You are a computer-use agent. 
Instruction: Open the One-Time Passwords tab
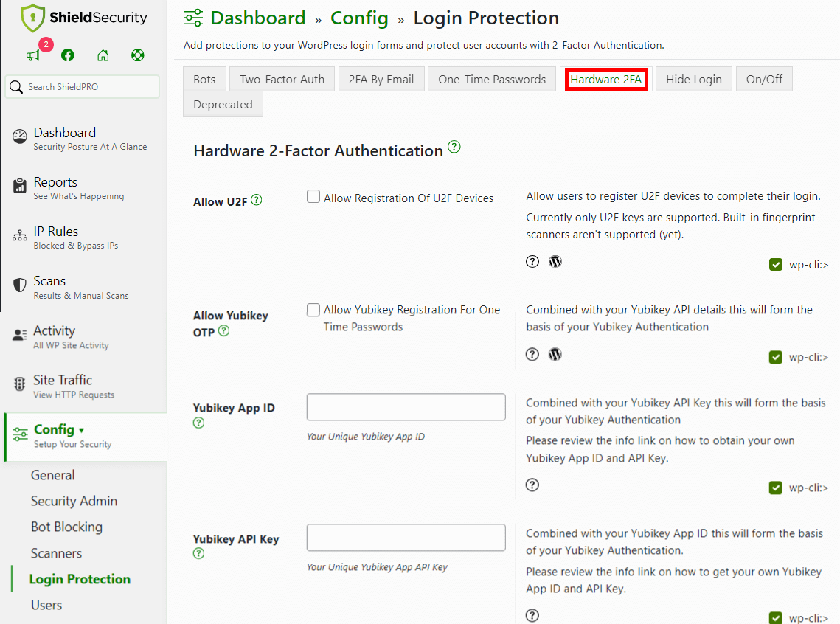click(x=491, y=78)
